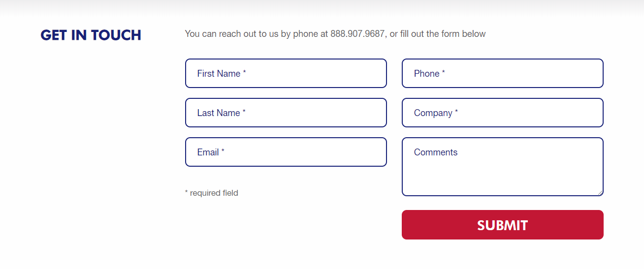This screenshot has height=269, width=644.
Task: Click the asterisk after Phone
Action: [444, 73]
